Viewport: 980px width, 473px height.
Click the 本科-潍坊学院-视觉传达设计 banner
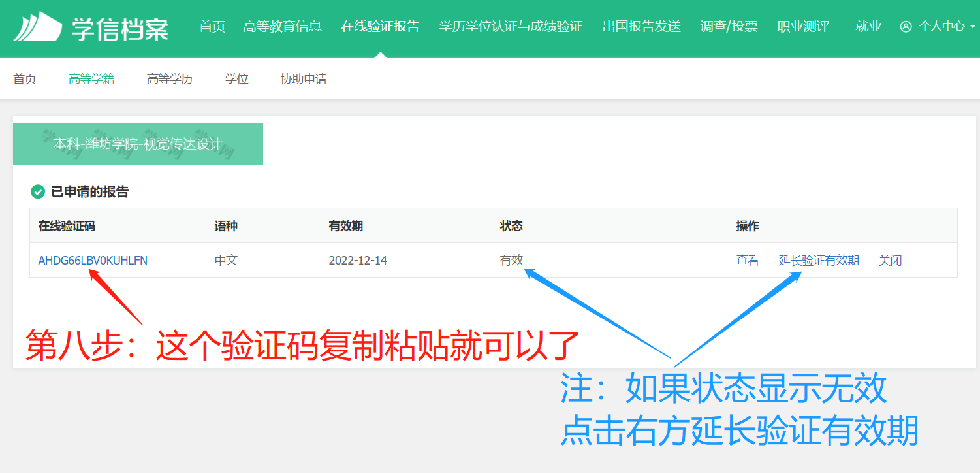(x=138, y=144)
